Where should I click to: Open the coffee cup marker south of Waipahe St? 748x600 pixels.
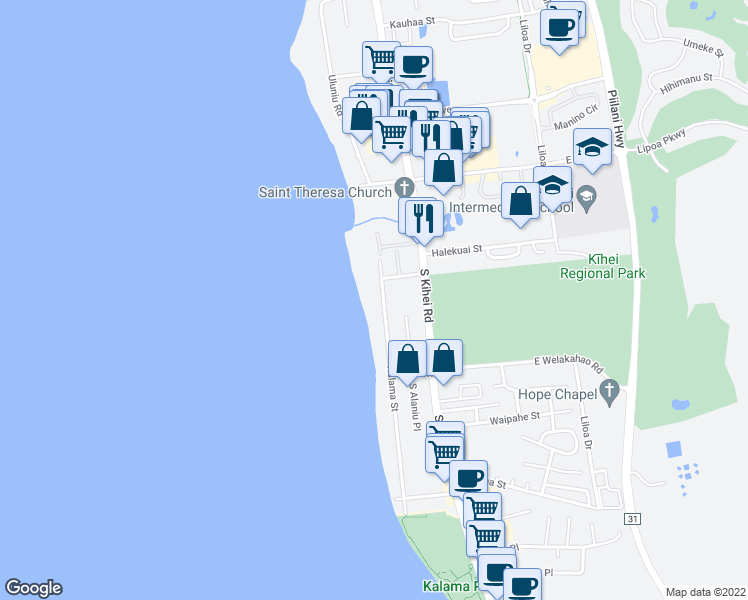pos(468,480)
